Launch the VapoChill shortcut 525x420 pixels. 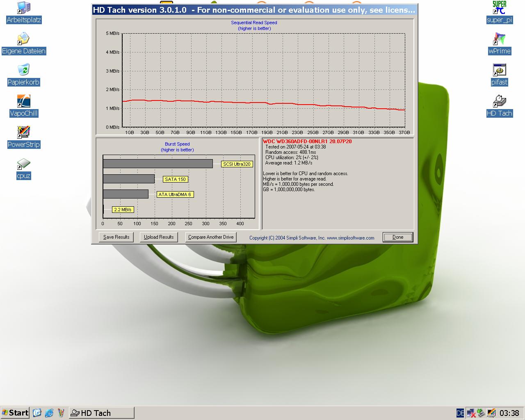click(x=23, y=101)
